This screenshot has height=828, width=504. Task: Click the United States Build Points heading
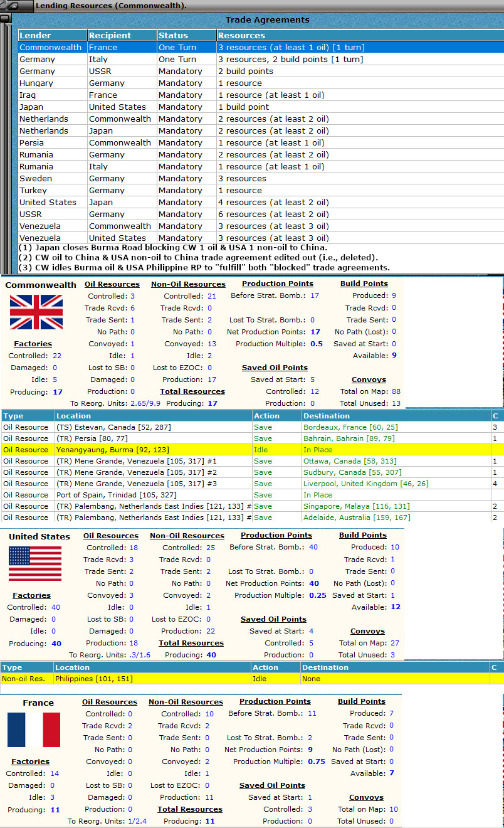(362, 535)
